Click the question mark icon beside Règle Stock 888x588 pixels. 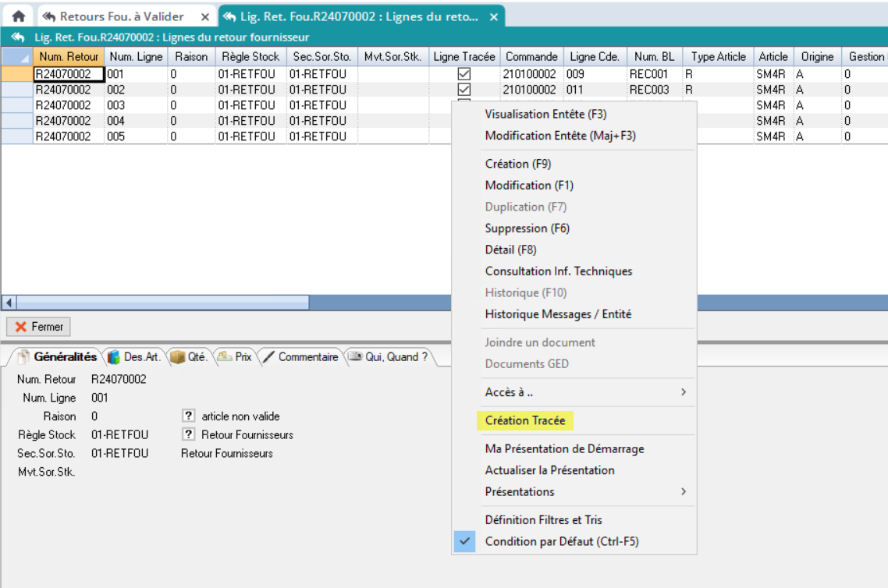(188, 434)
